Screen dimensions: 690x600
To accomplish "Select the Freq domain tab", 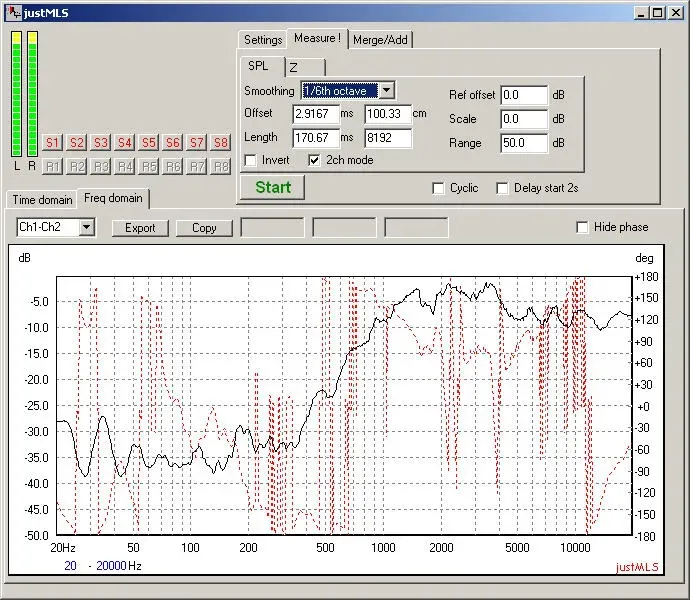I will click(113, 198).
